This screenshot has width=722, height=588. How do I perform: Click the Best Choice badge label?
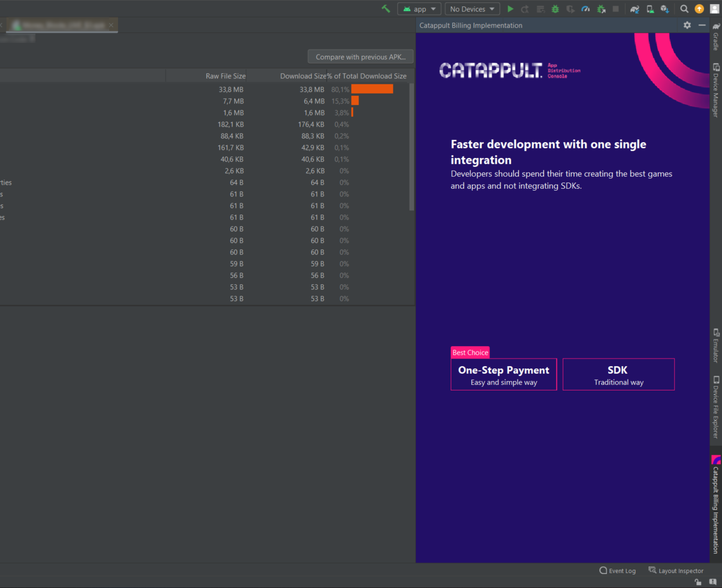click(x=470, y=353)
